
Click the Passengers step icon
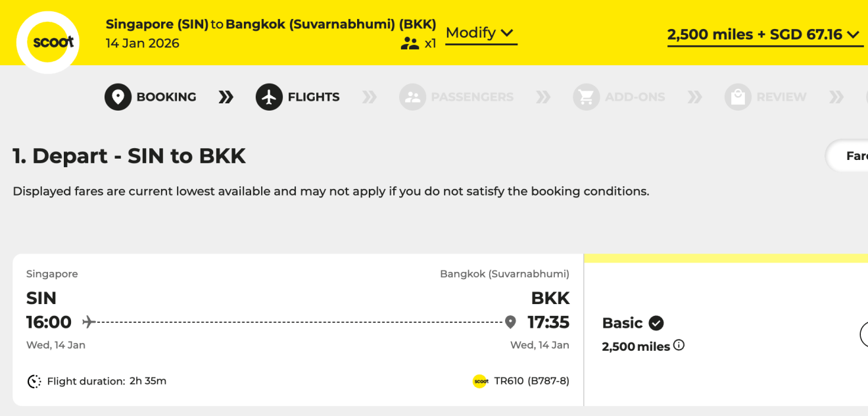click(x=413, y=97)
